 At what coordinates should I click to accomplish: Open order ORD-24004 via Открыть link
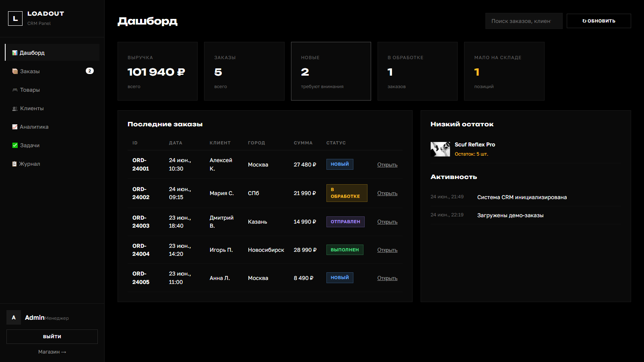pos(387,250)
